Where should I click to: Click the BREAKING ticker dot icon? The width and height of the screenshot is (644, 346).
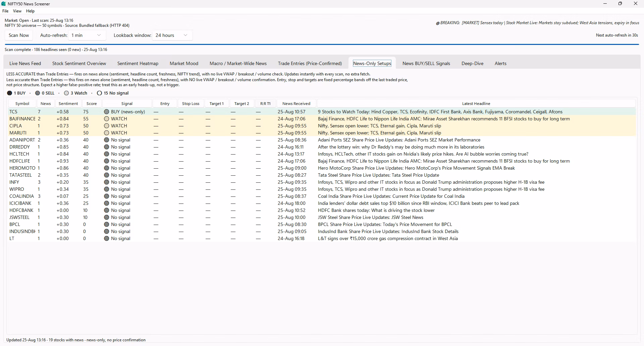tap(438, 23)
